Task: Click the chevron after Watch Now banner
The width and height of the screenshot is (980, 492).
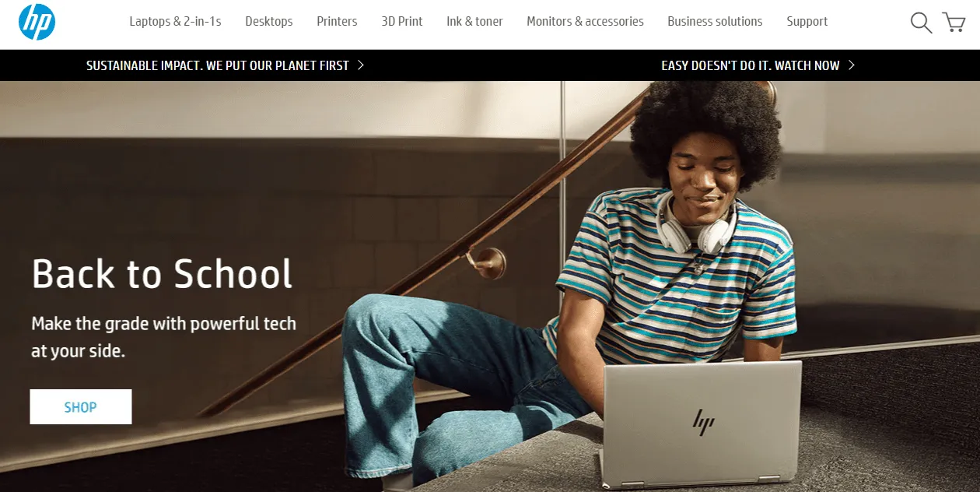Action: point(852,65)
